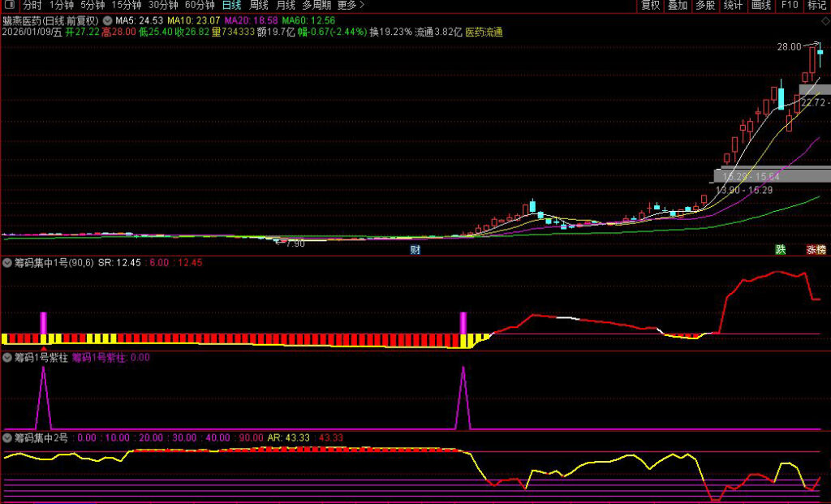This screenshot has height=504, width=831.
Task: Expand the 更多 more periods menu
Action: (351, 6)
